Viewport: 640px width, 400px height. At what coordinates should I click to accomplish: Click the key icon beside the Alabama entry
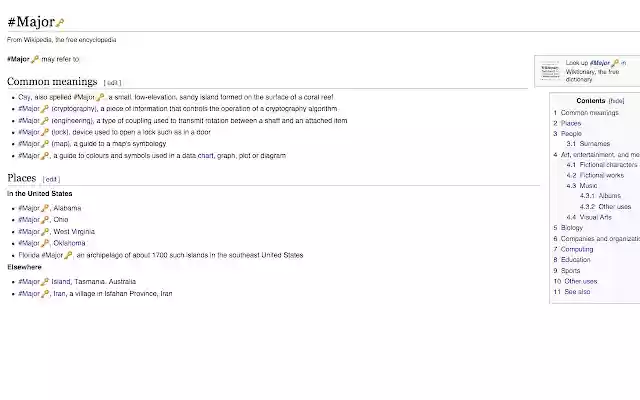pos(45,208)
